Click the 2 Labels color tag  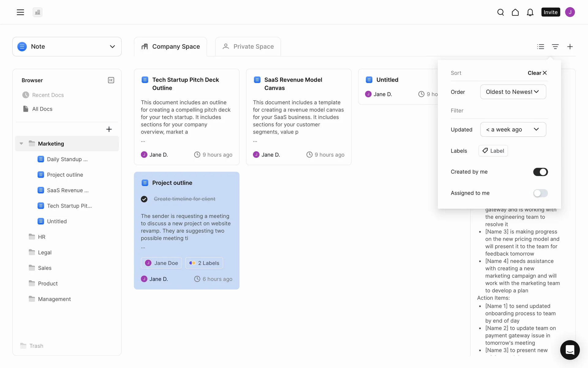click(204, 263)
